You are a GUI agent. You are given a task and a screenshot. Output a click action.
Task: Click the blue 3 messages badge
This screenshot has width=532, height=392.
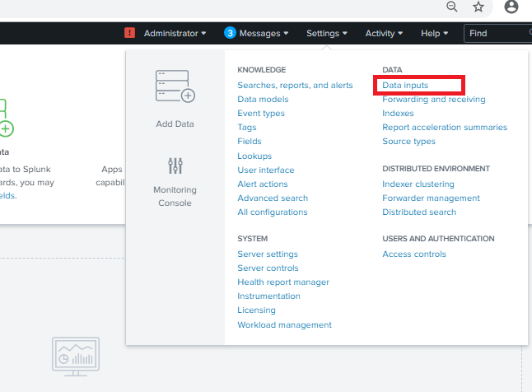[230, 33]
